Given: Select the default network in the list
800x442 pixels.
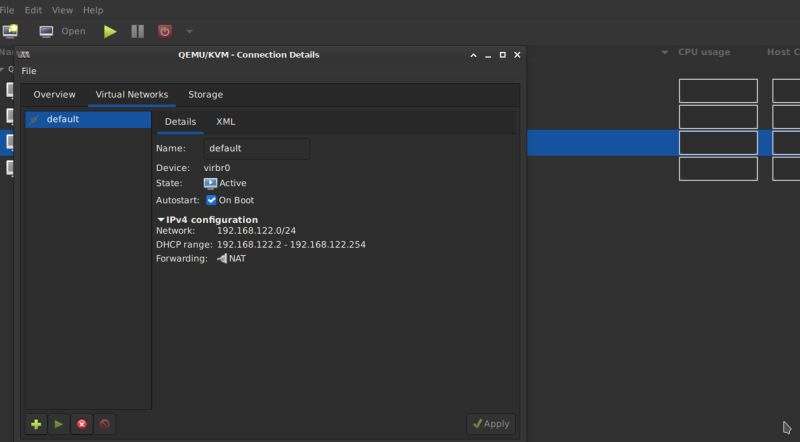Looking at the screenshot, I should coord(88,119).
